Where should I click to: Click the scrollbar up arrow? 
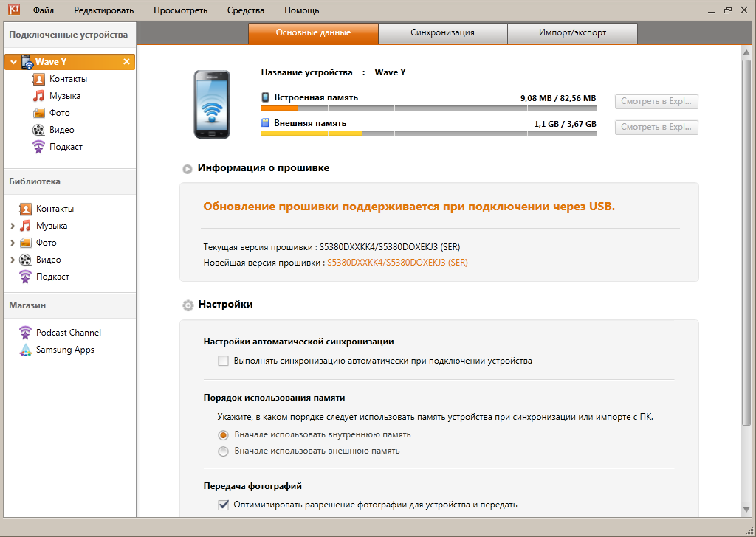click(x=746, y=52)
